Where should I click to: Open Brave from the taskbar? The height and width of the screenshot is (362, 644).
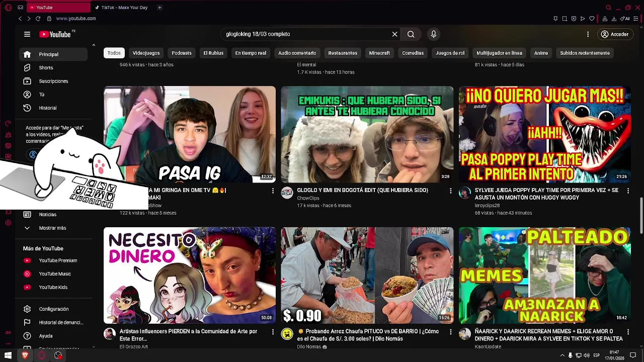click(x=25, y=355)
